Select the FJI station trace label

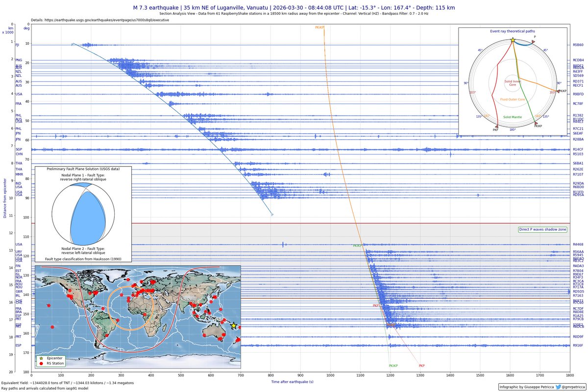click(18, 45)
